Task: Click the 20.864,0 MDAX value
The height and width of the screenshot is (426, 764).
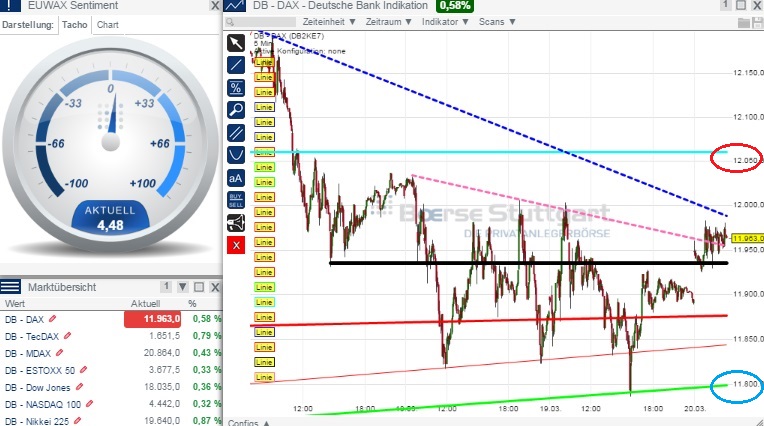Action: [x=162, y=352]
